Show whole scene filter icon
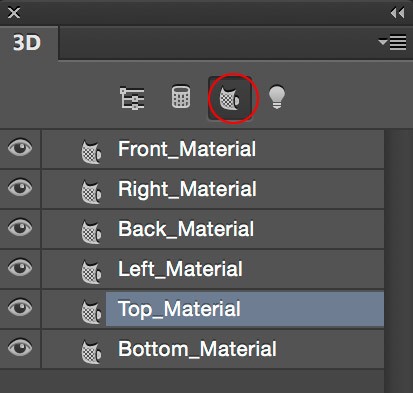 click(x=132, y=98)
